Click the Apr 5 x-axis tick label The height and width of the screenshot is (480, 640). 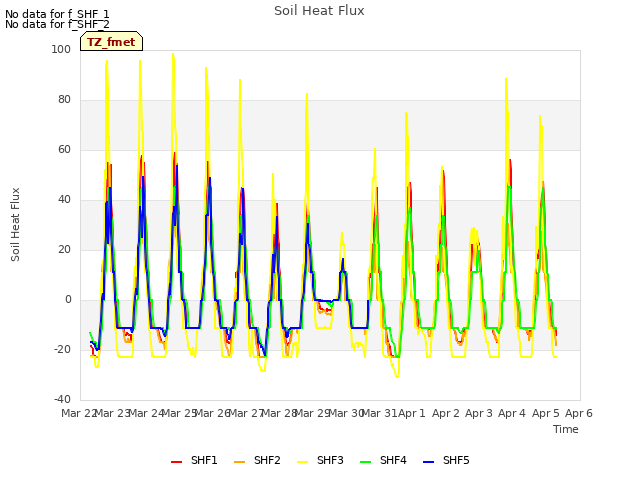pyautogui.click(x=546, y=413)
